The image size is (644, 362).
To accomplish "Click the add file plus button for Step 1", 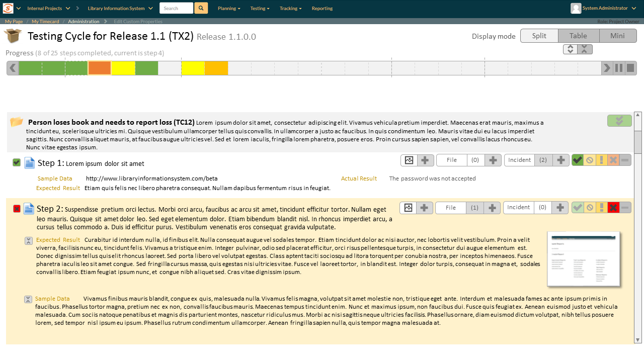I will coord(493,160).
